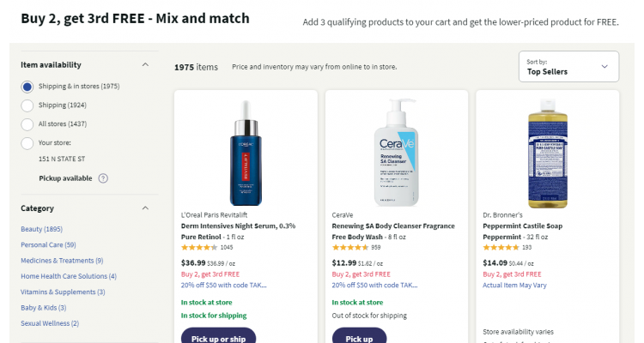Click Dr. Bronner's soap star rating
The image size is (644, 343).
(x=501, y=247)
